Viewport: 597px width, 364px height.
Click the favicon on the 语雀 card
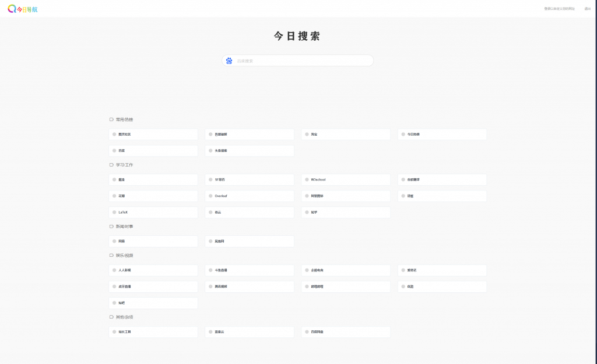point(403,196)
